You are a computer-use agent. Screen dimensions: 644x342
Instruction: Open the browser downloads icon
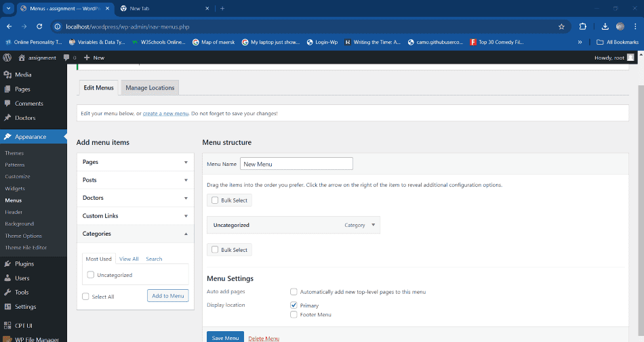605,26
